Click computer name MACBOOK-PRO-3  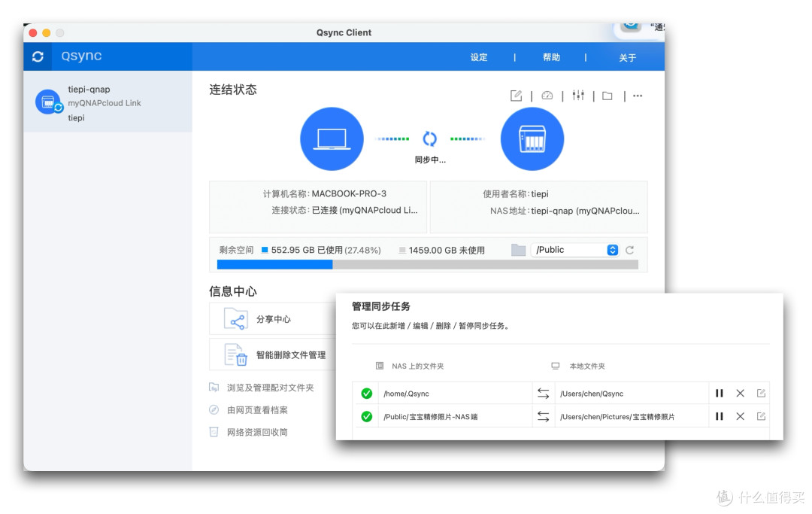(349, 193)
